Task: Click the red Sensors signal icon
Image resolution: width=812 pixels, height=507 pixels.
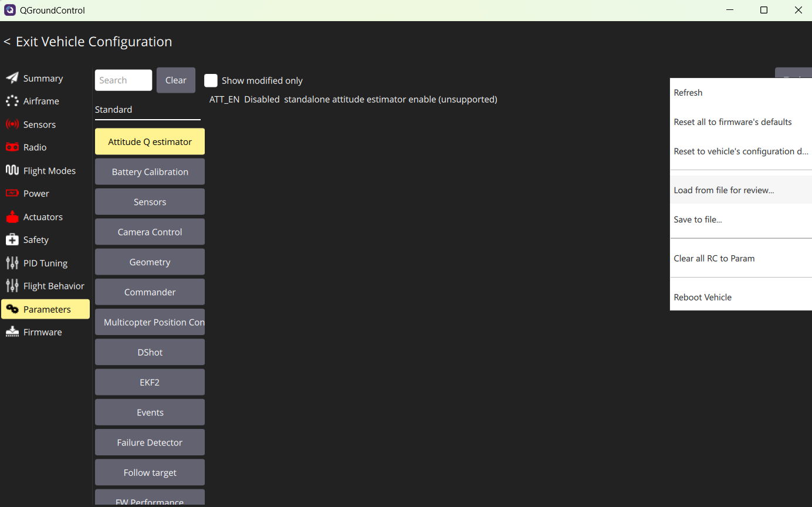Action: (x=12, y=124)
